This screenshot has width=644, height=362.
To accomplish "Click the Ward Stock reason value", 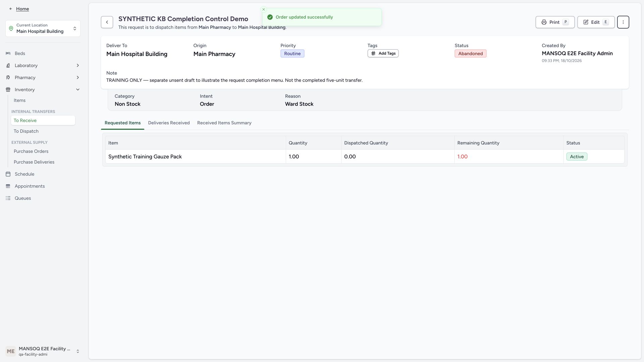I will (299, 104).
